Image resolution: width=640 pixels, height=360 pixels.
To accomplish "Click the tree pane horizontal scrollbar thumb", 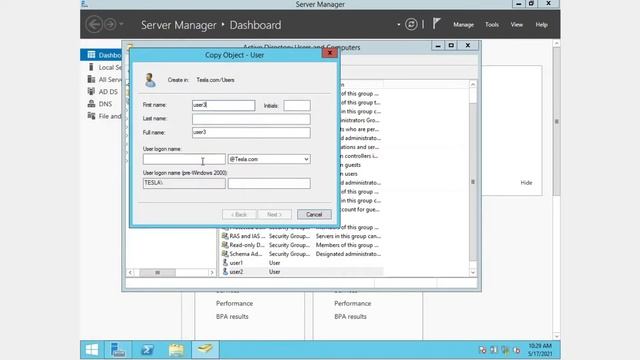I will [158, 272].
